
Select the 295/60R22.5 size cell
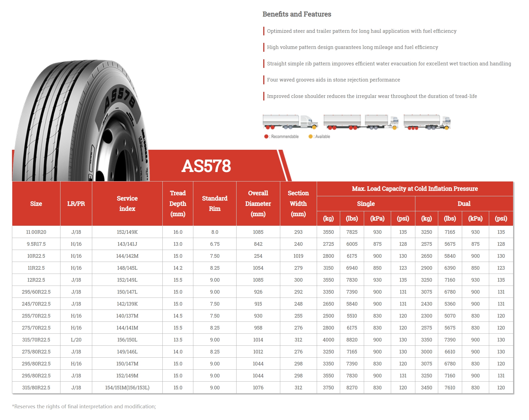click(36, 292)
